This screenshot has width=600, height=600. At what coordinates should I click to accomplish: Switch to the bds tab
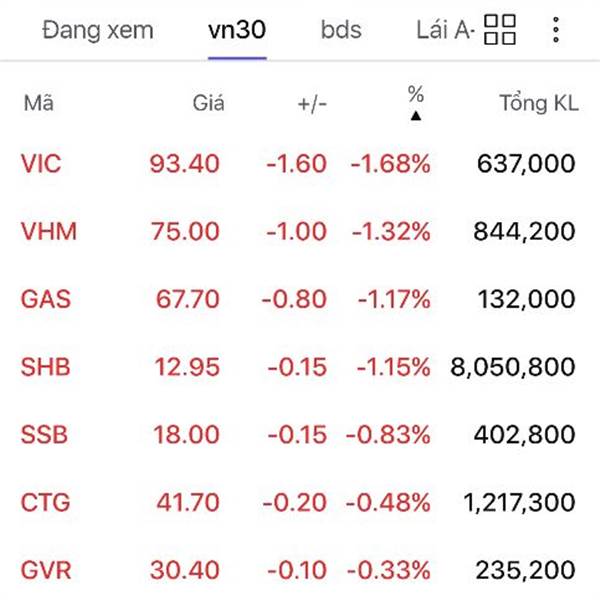tap(341, 30)
